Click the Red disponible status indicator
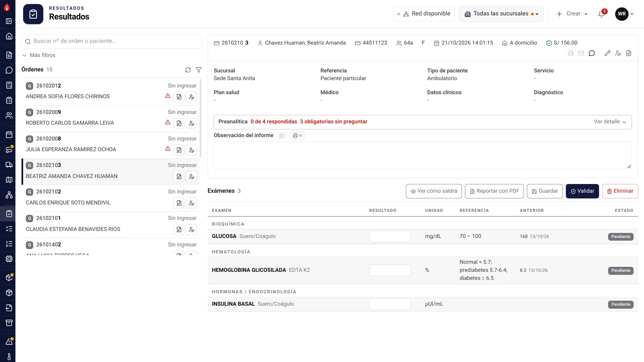Screen dimensions: 644x362 (424, 14)
